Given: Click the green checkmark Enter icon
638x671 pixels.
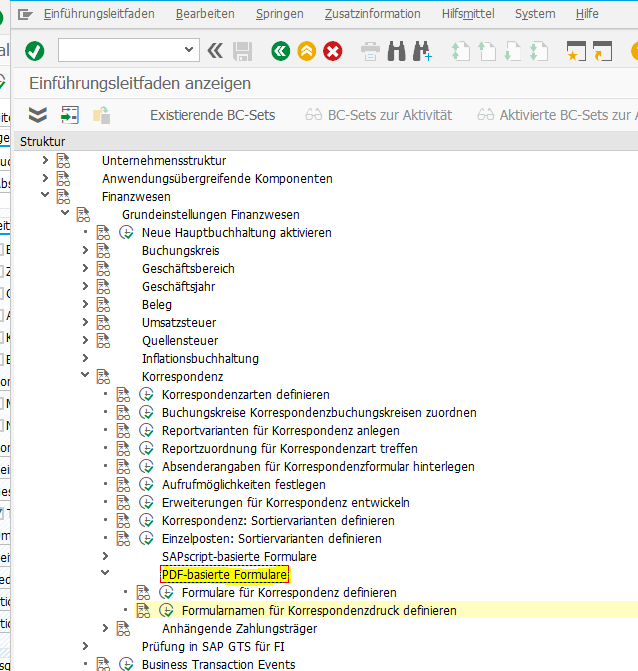Looking at the screenshot, I should click(x=35, y=51).
